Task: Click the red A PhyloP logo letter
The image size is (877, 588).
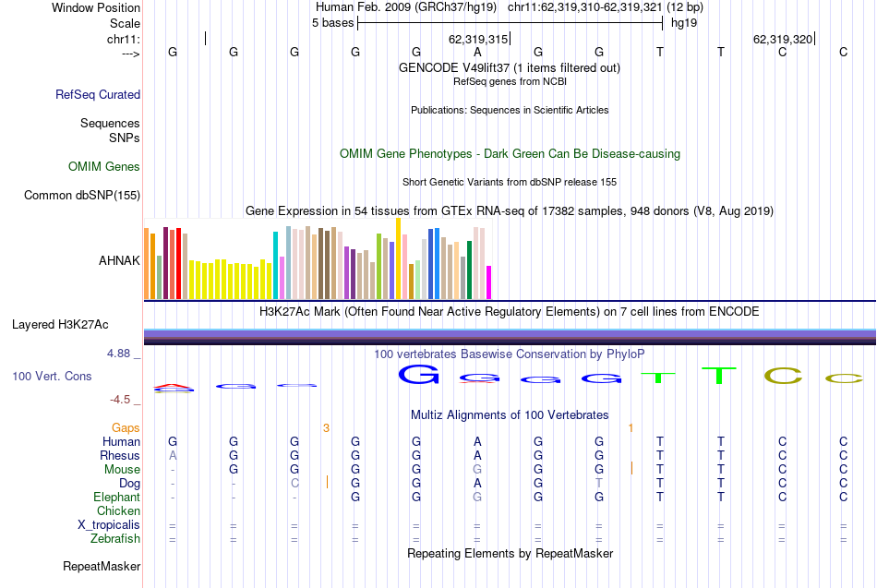Action: click(174, 386)
